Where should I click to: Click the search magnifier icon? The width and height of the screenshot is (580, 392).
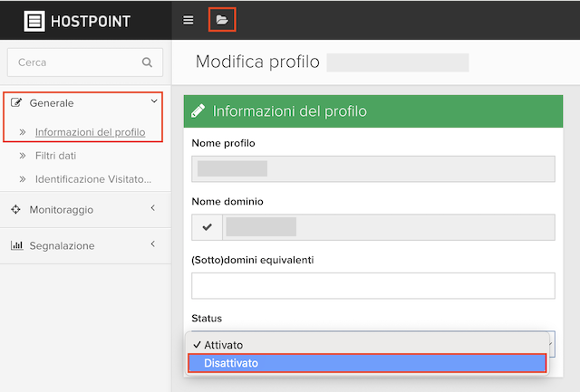(x=147, y=62)
